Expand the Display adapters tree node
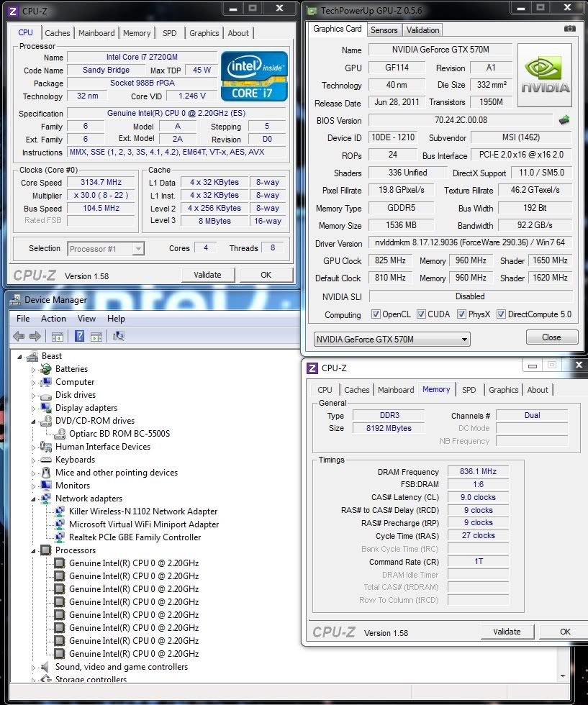Screen dimensions: 588x705 tap(33, 408)
